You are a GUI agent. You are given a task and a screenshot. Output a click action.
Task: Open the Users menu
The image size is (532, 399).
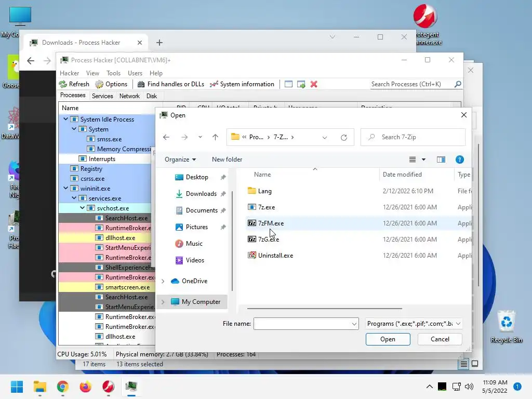[135, 73]
